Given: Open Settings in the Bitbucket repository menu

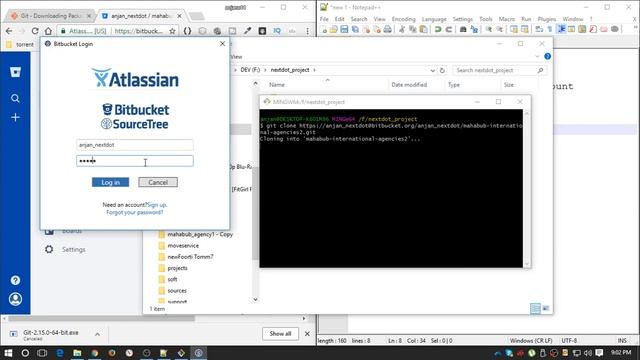Looking at the screenshot, I should pyautogui.click(x=73, y=249).
